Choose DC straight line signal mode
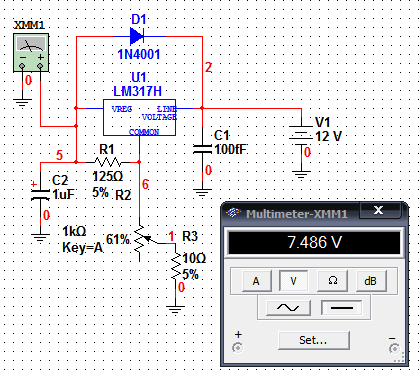Viewport: 420px width, 376px height. [341, 307]
